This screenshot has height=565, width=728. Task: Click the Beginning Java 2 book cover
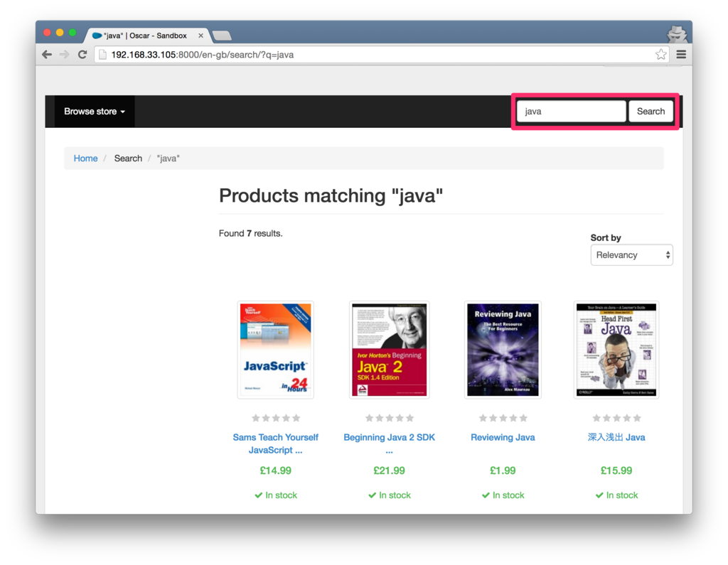coord(389,350)
